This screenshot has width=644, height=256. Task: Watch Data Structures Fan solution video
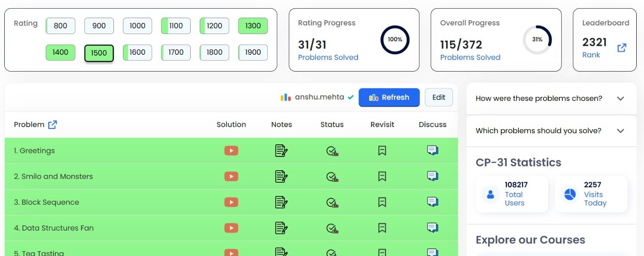click(x=231, y=228)
